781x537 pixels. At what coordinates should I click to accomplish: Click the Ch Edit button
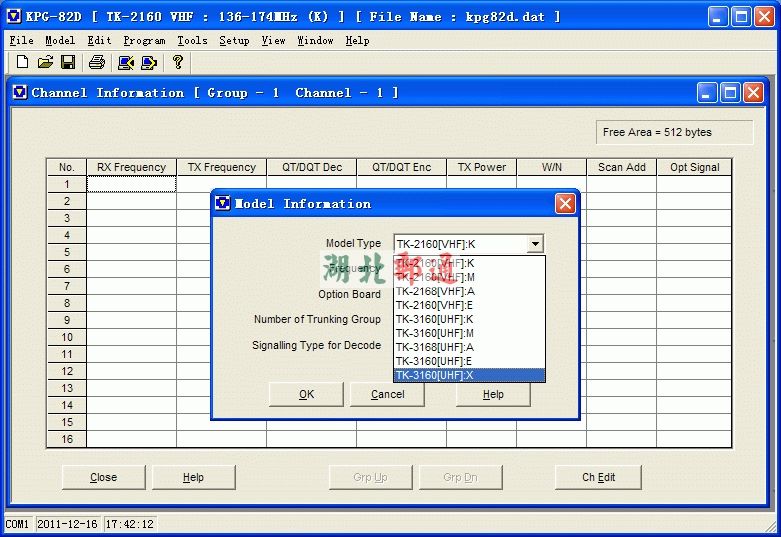(x=598, y=477)
